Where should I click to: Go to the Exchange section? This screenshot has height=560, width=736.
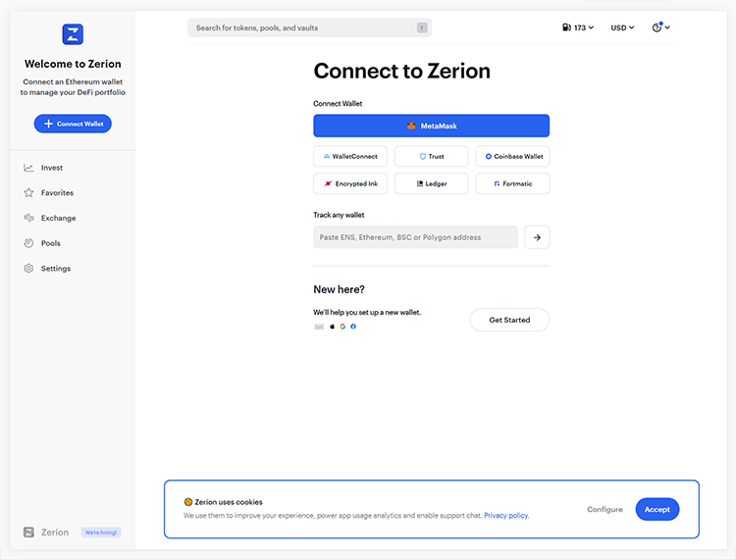(x=57, y=218)
